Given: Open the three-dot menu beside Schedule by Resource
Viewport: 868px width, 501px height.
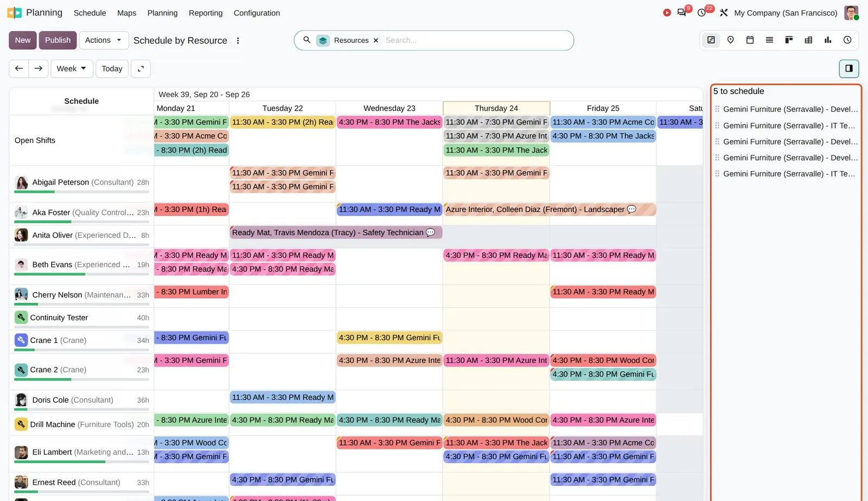Looking at the screenshot, I should point(238,41).
